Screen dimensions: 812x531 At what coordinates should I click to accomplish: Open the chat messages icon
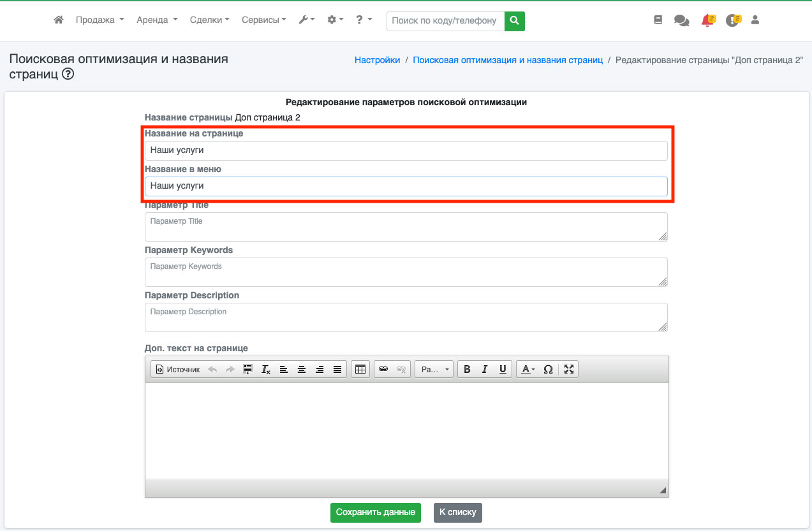pos(681,20)
